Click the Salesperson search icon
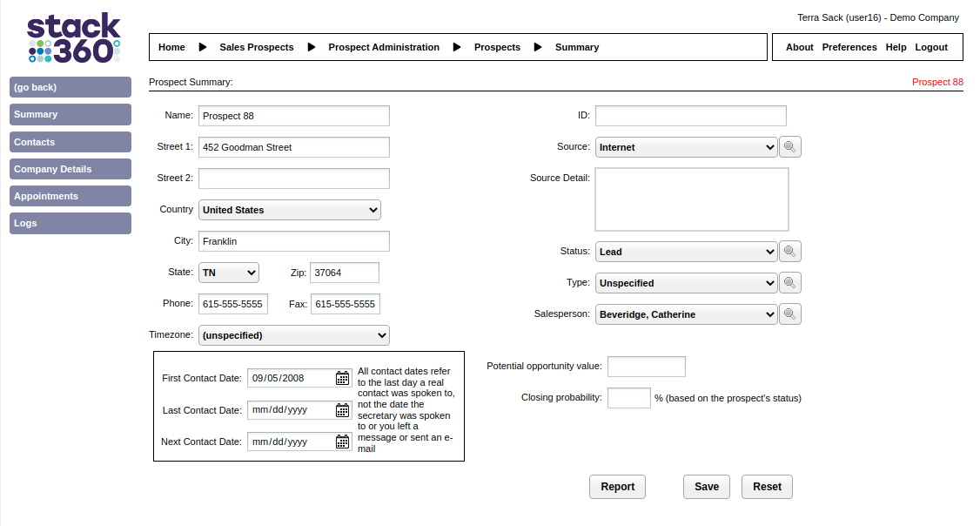Screen dimensions: 980x526 tap(789, 314)
